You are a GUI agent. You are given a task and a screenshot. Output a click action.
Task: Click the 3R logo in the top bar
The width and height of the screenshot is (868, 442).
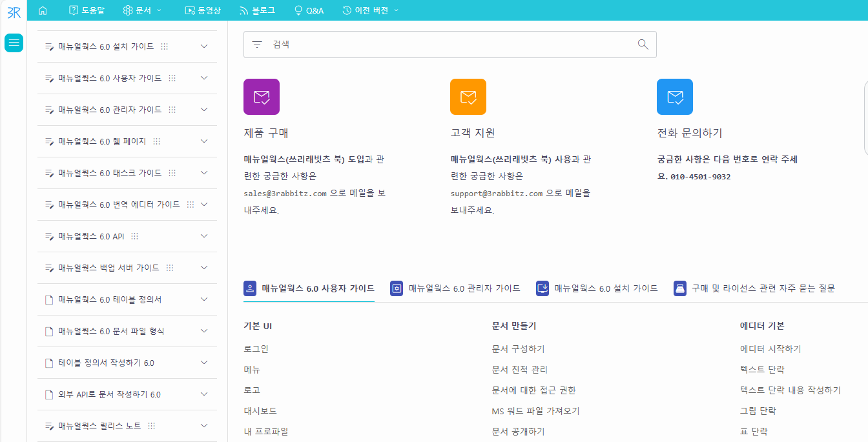click(14, 11)
